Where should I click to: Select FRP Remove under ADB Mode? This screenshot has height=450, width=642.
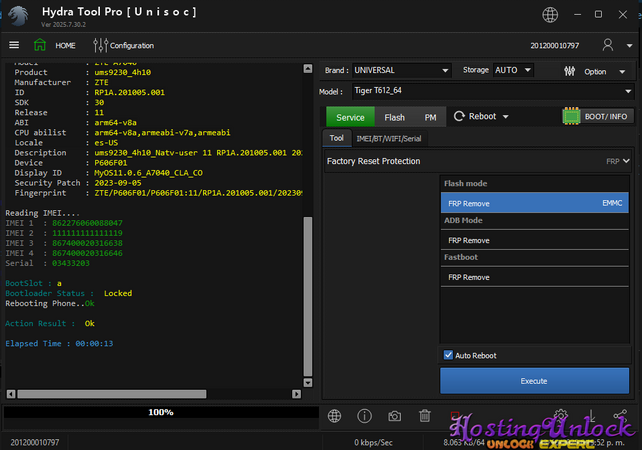pos(469,240)
